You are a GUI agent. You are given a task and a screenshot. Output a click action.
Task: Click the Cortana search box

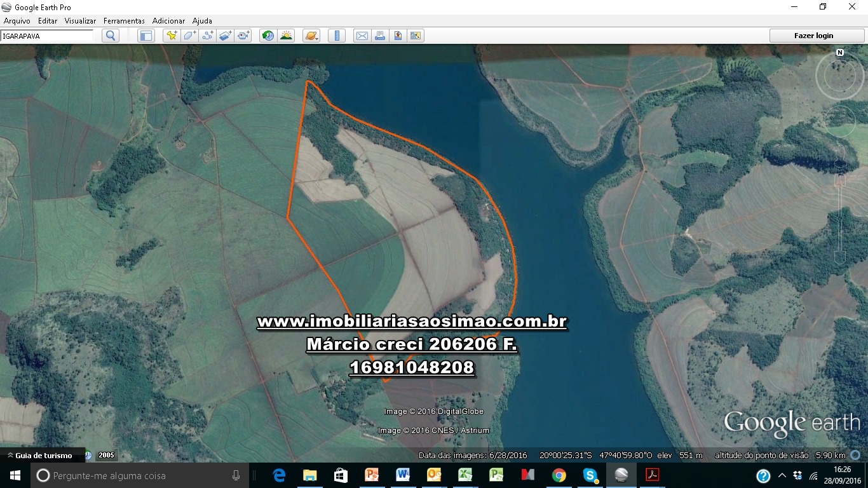point(140,475)
